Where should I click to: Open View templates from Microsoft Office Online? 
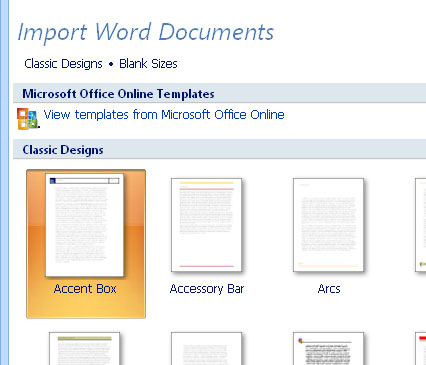click(164, 115)
